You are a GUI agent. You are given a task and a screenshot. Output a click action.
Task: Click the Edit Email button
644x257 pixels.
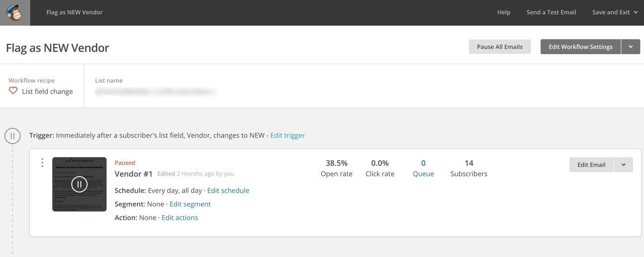(591, 165)
